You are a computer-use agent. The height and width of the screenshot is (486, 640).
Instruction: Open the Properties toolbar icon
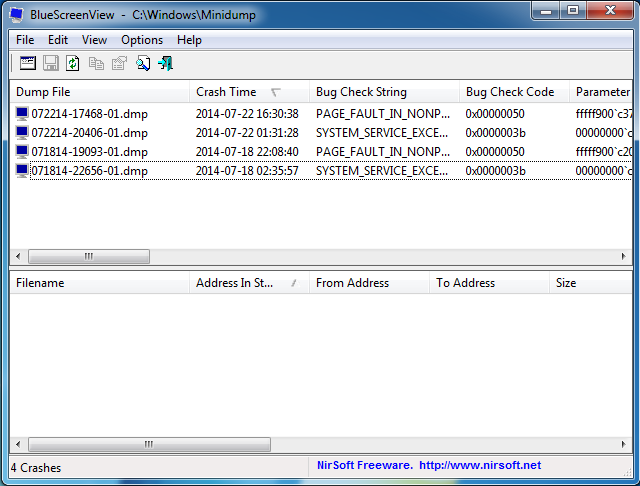pyautogui.click(x=119, y=63)
